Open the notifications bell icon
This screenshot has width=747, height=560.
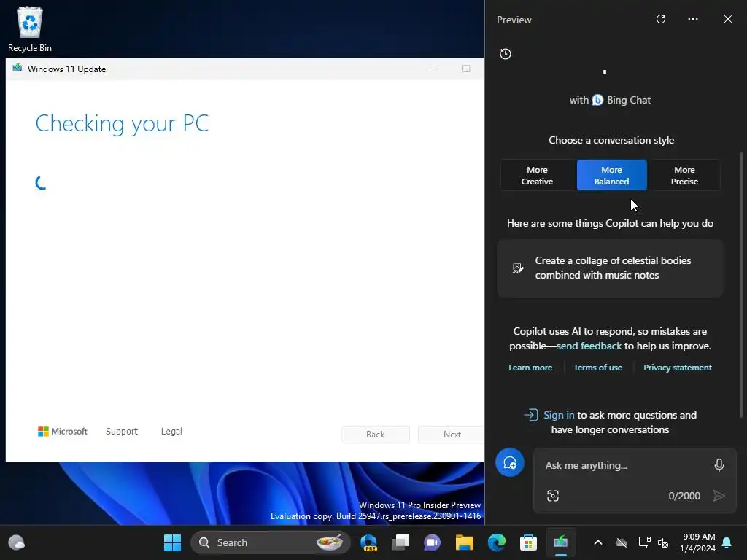727,542
